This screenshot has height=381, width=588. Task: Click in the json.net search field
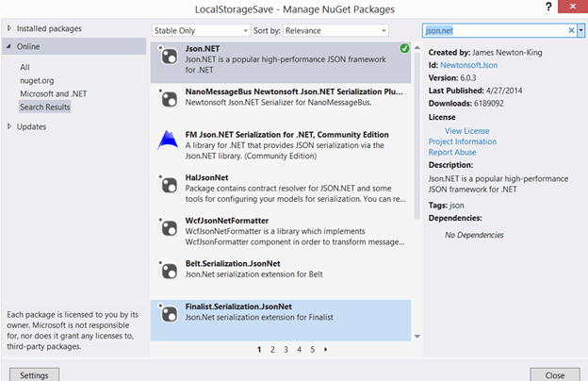click(x=493, y=30)
